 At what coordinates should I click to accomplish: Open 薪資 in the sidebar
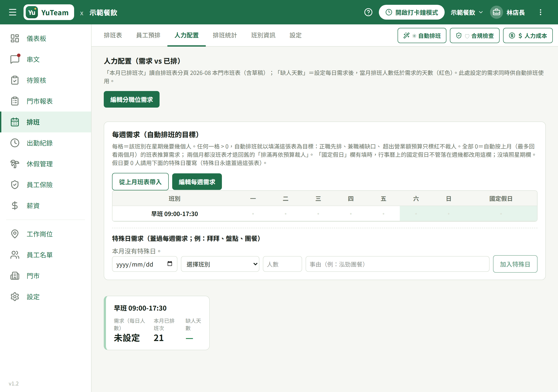coord(46,205)
